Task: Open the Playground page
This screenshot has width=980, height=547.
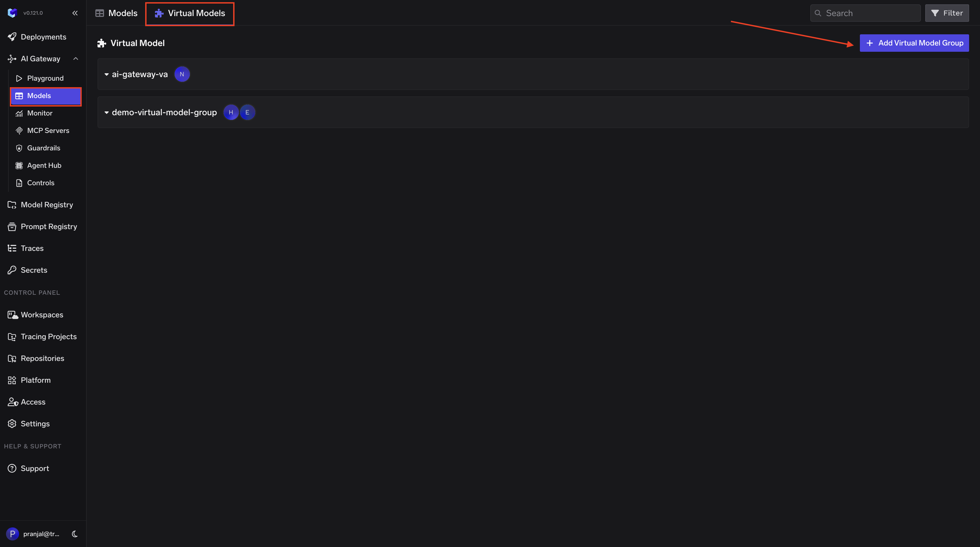Action: (x=45, y=78)
